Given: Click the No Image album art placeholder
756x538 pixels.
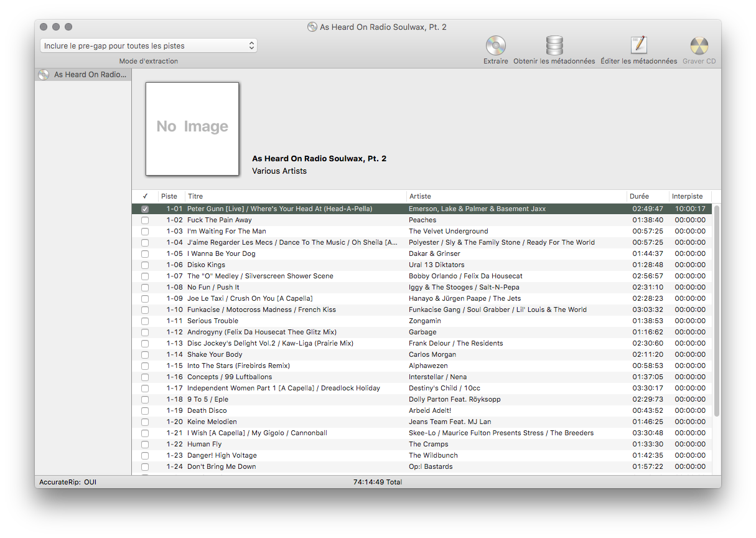Looking at the screenshot, I should click(192, 129).
